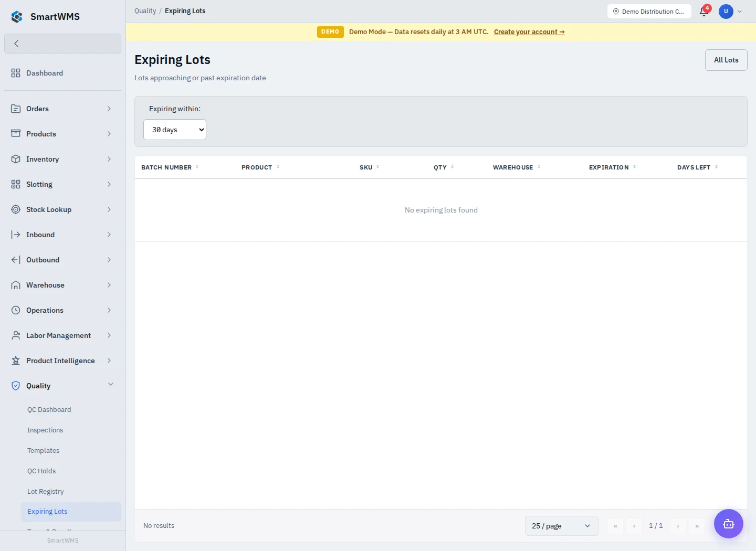Click the Inbound arrow icon
756x551 pixels.
(x=16, y=235)
